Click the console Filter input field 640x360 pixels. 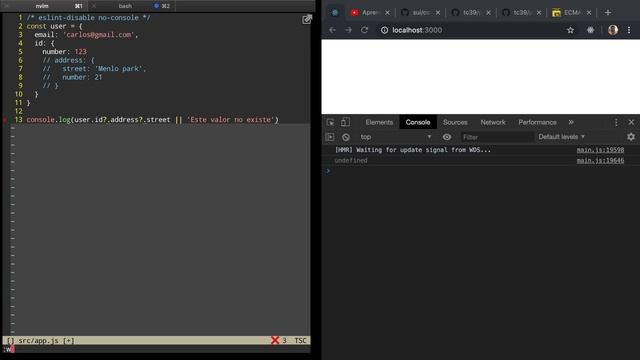(x=497, y=137)
